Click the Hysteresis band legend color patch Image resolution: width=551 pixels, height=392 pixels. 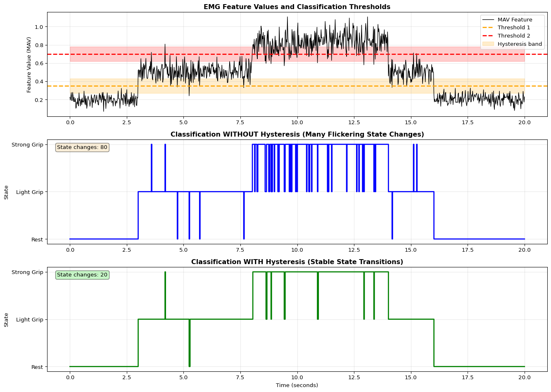(x=489, y=44)
